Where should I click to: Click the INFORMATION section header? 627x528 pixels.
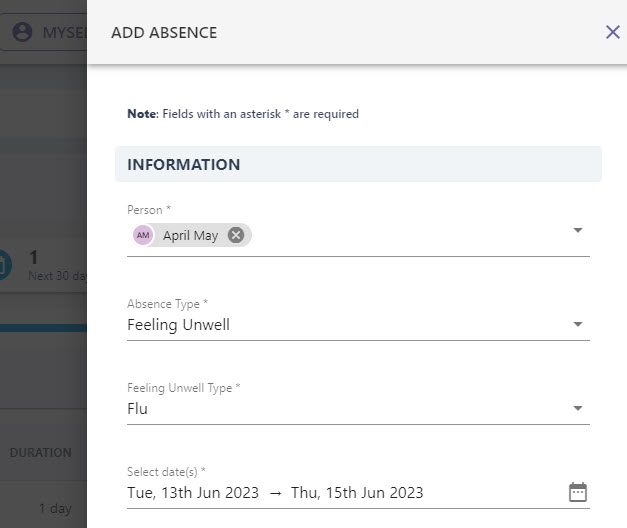pos(358,164)
